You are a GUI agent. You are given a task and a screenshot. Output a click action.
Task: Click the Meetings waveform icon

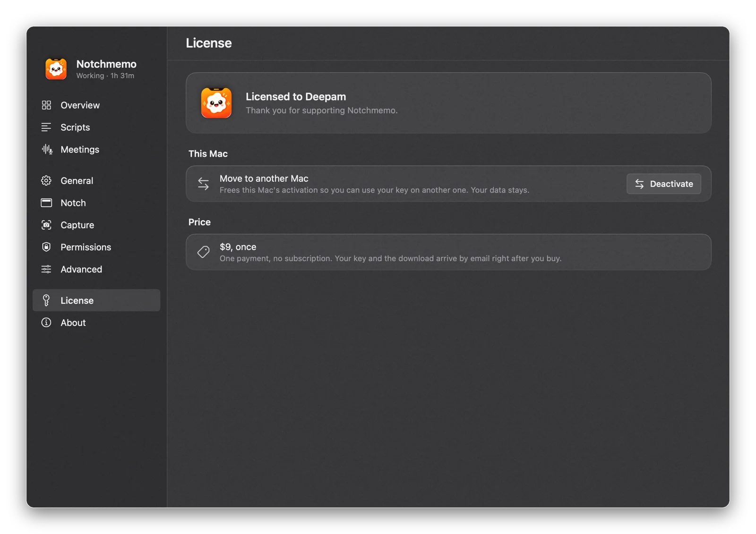(47, 149)
